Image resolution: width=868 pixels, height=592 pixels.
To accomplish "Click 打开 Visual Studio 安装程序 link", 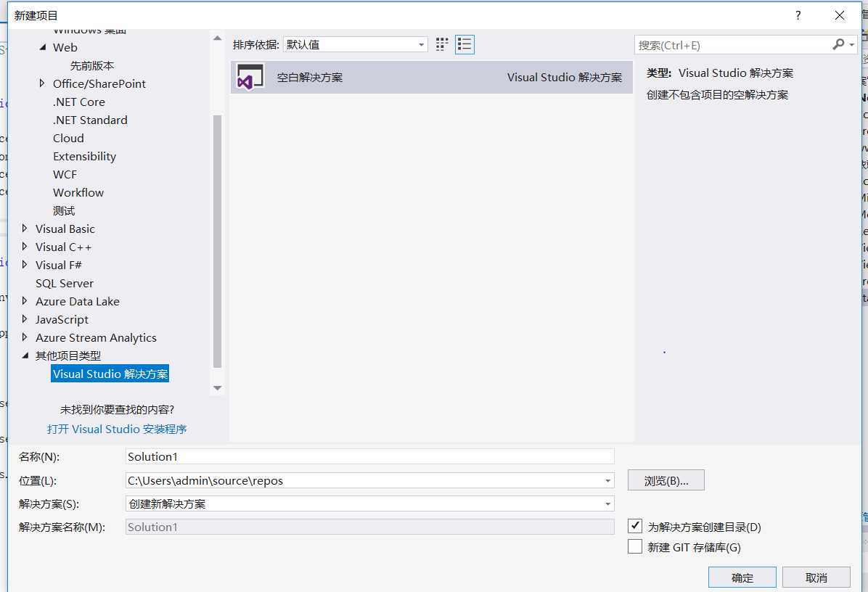I will pos(117,429).
